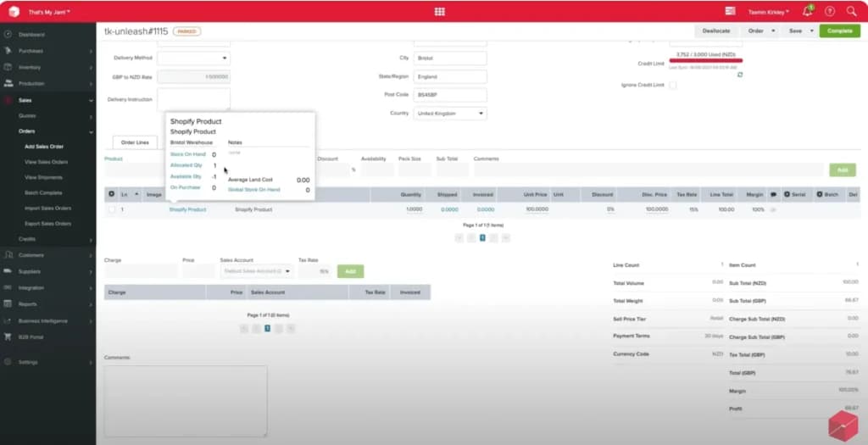This screenshot has height=445, width=868.
Task: Click the comment bubble column icon
Action: [773, 194]
